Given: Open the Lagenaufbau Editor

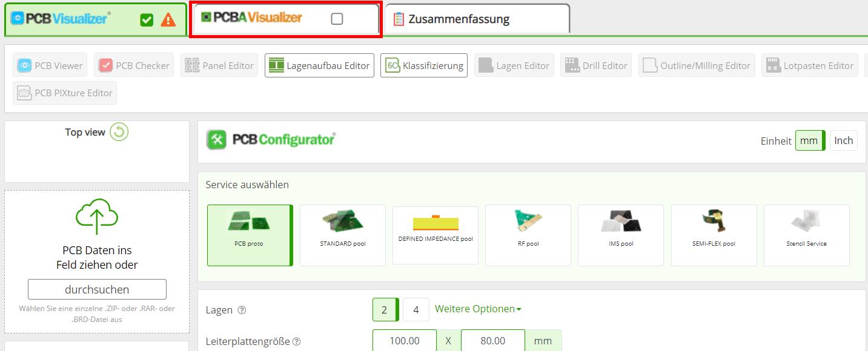Looking at the screenshot, I should point(320,65).
